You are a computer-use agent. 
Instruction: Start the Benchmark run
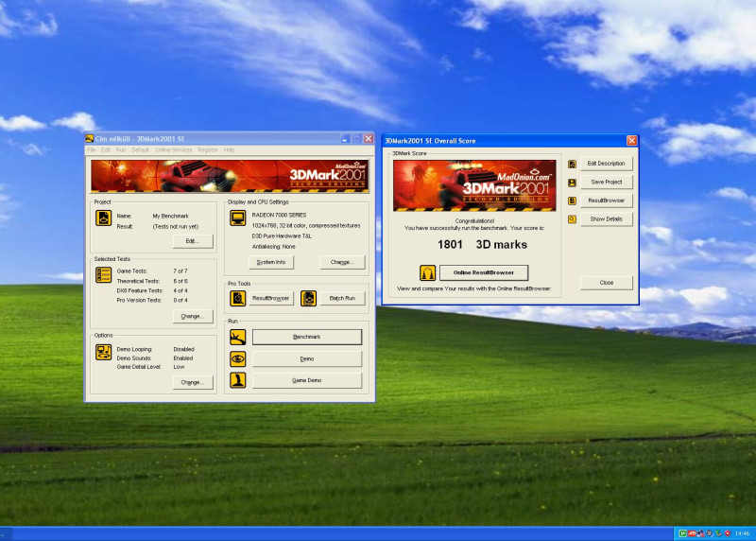pyautogui.click(x=306, y=337)
